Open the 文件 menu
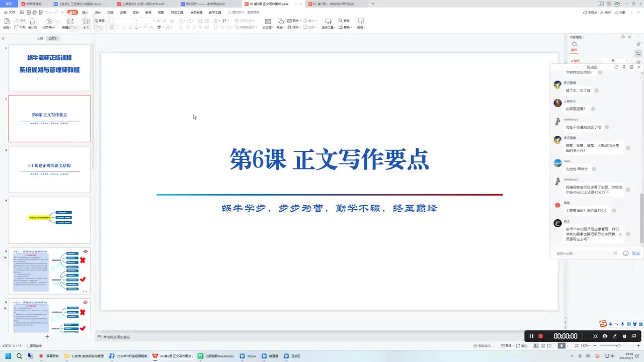This screenshot has height=362, width=644. pos(10,12)
